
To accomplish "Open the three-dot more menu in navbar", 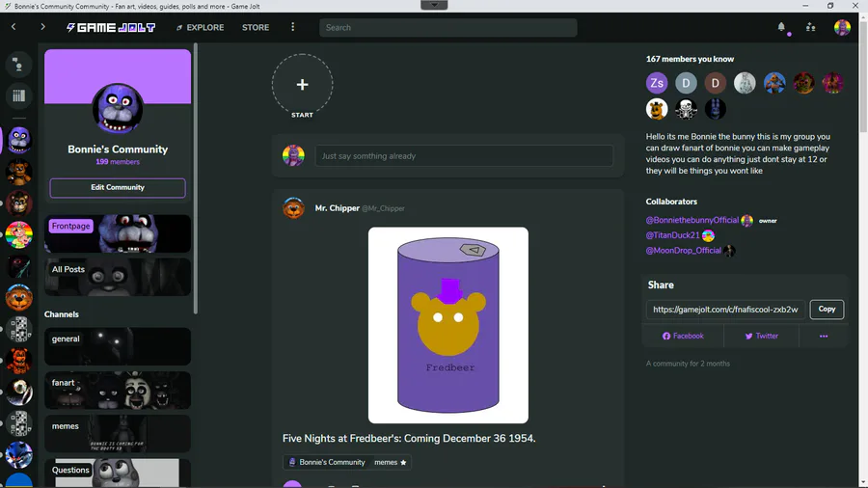I will click(293, 27).
